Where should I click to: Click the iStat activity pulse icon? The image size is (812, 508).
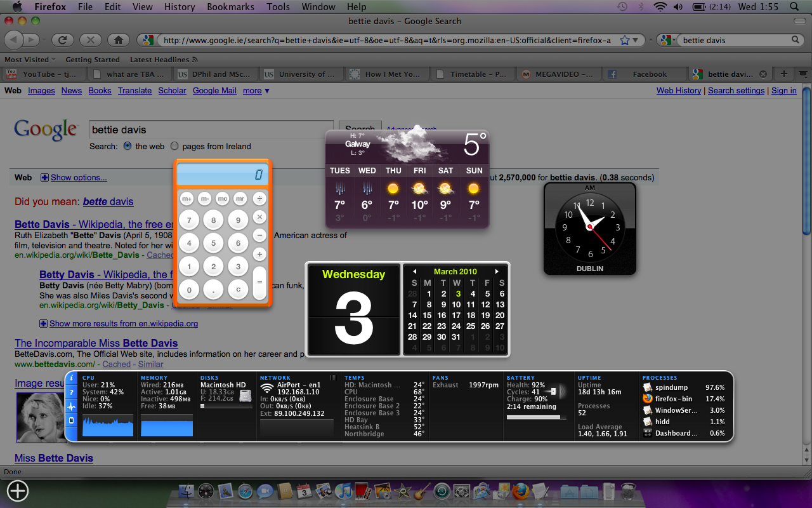pos(71,406)
